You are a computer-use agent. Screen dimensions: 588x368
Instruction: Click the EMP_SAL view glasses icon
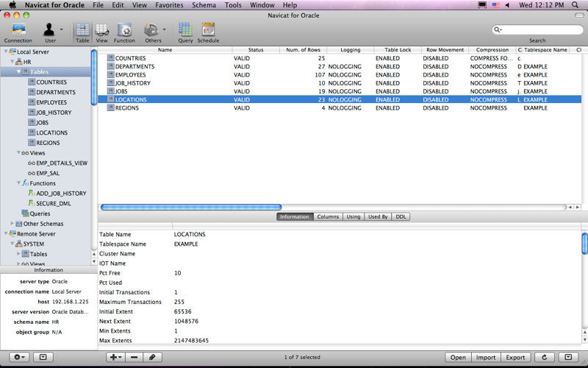tap(32, 173)
